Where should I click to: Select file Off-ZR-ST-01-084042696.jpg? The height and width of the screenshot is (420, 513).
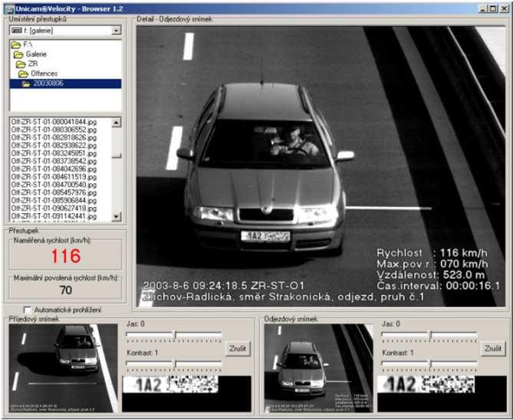[54, 169]
